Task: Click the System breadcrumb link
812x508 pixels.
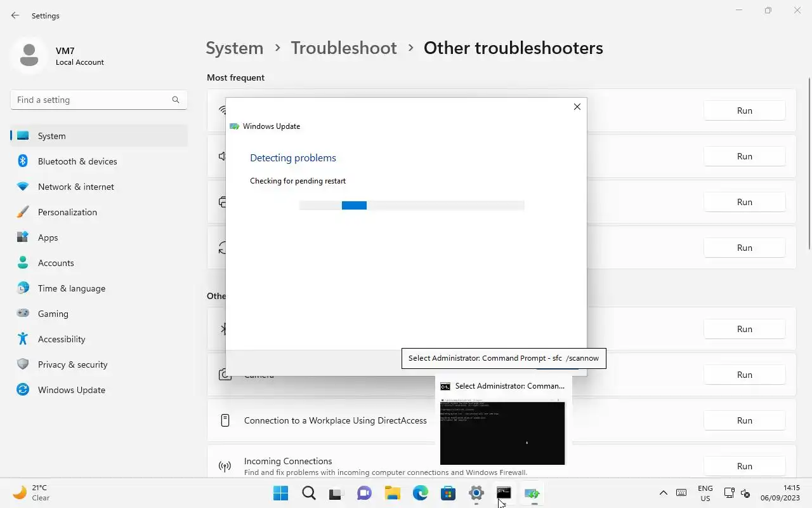Action: (234, 48)
